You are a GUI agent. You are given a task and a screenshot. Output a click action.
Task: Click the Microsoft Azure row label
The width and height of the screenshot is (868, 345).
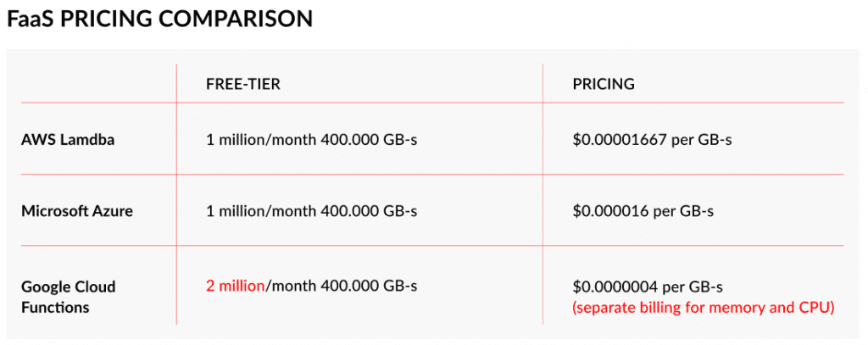(x=76, y=211)
